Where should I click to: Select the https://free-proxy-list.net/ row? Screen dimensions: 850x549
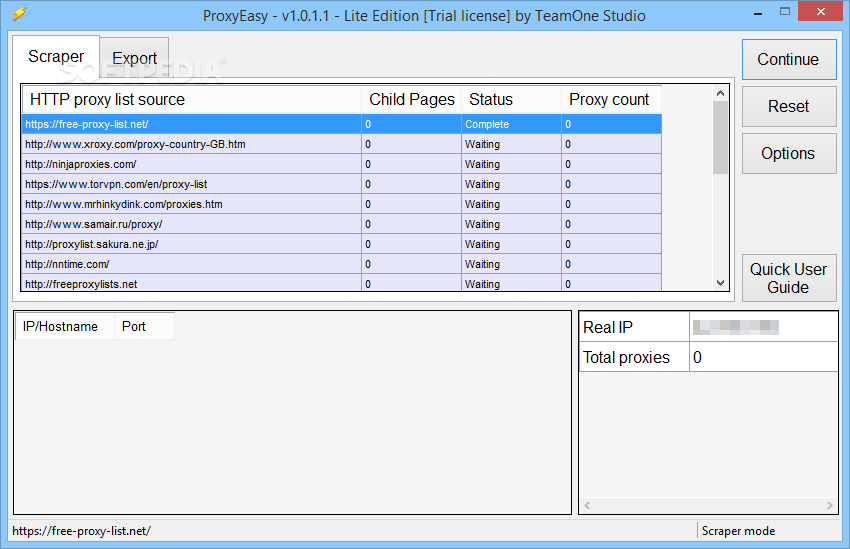tap(342, 124)
